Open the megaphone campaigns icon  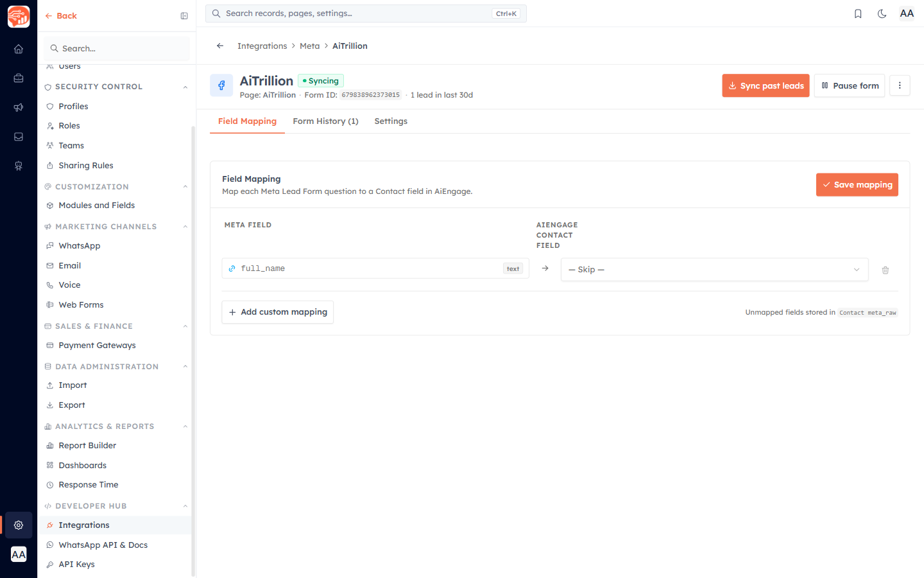pyautogui.click(x=19, y=107)
